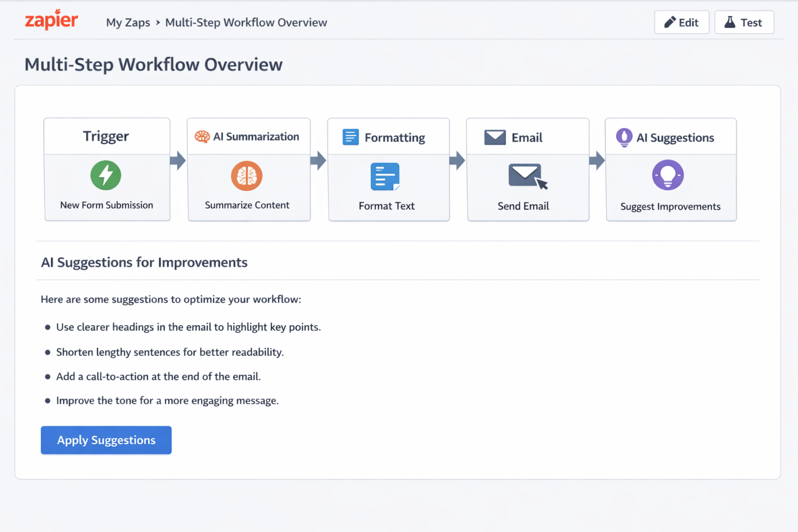Select the Summarize Content label
The image size is (798, 532).
click(x=247, y=205)
